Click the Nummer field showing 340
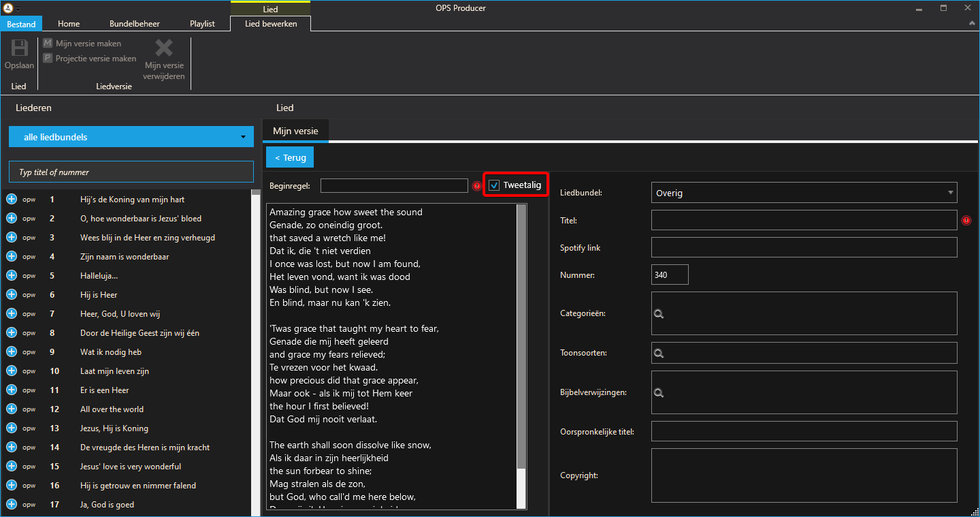The height and width of the screenshot is (517, 980). tap(670, 275)
